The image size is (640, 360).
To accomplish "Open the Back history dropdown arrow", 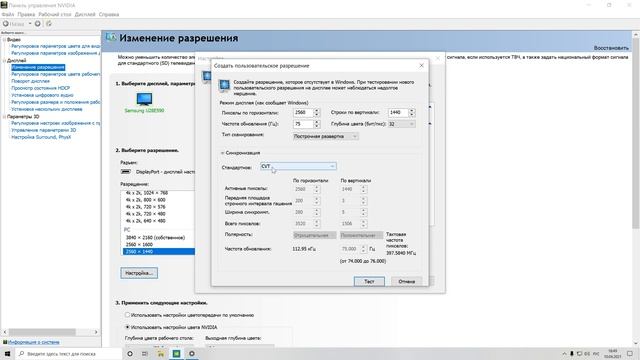I will point(30,24).
